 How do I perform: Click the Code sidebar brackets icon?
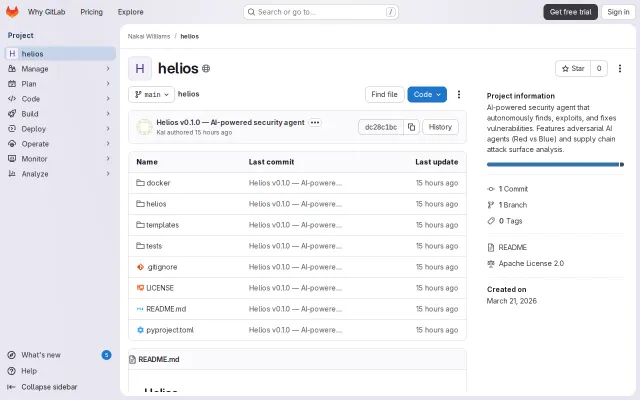[x=12, y=99]
